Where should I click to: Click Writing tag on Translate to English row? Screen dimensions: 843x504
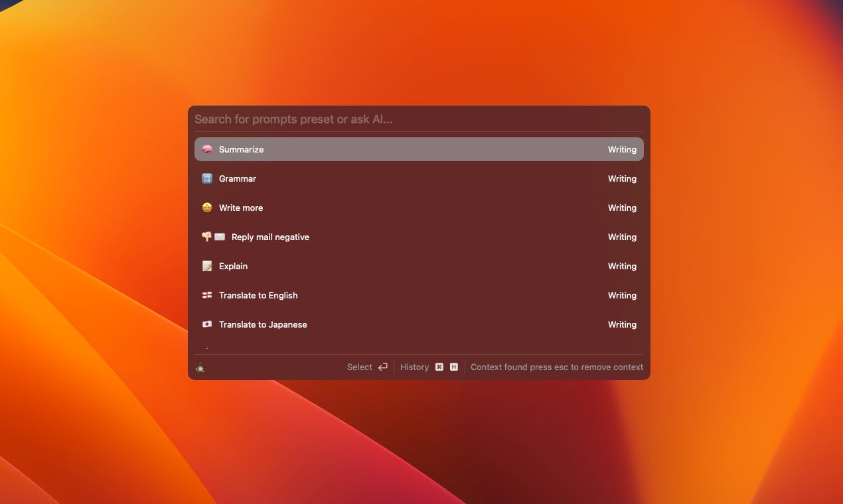(x=622, y=295)
